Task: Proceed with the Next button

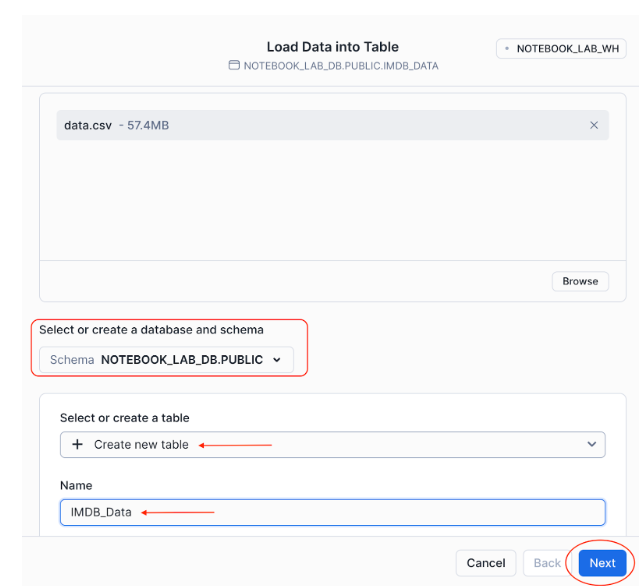Action: (x=602, y=563)
